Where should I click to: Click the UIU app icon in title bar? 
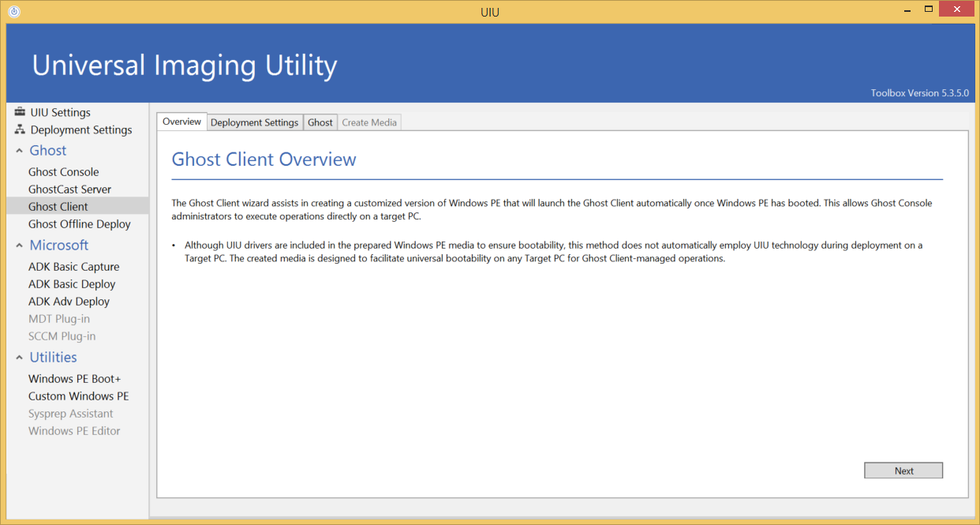coord(14,12)
